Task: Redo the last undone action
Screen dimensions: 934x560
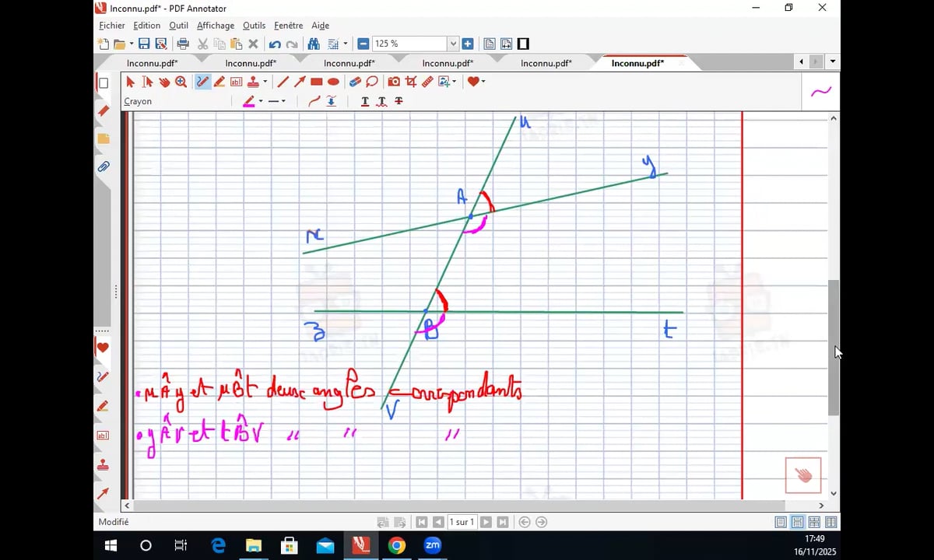Action: pos(292,44)
